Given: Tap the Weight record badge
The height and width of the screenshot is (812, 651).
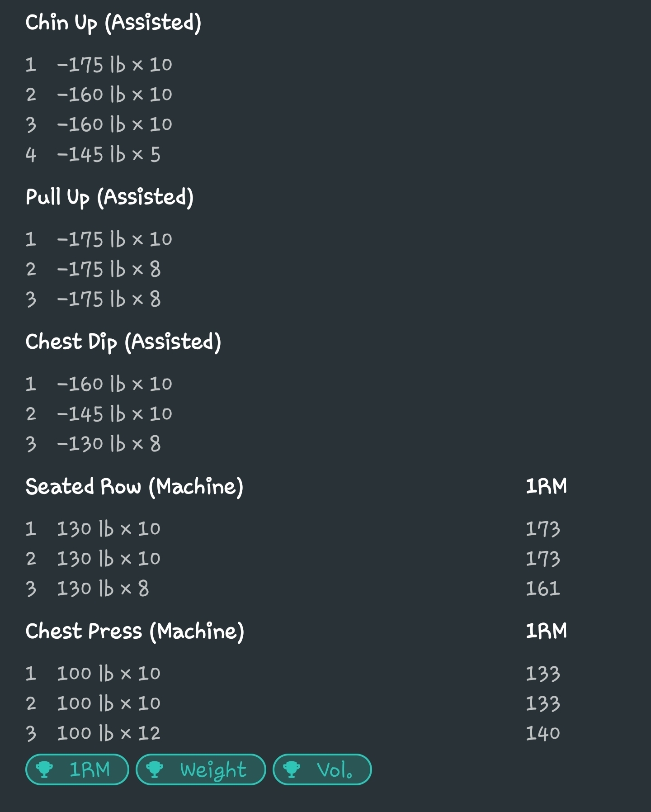Looking at the screenshot, I should 201,769.
